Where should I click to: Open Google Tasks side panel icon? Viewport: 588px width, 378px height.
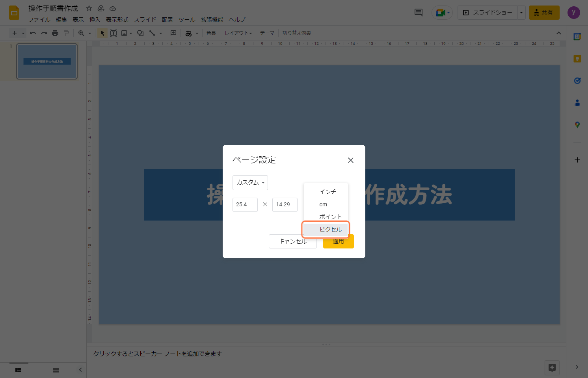point(577,81)
